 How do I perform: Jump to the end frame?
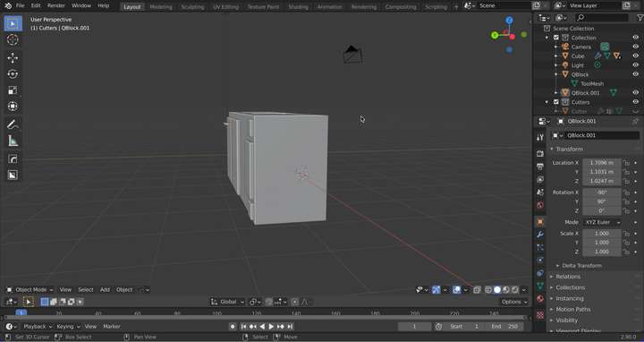[x=290, y=327]
